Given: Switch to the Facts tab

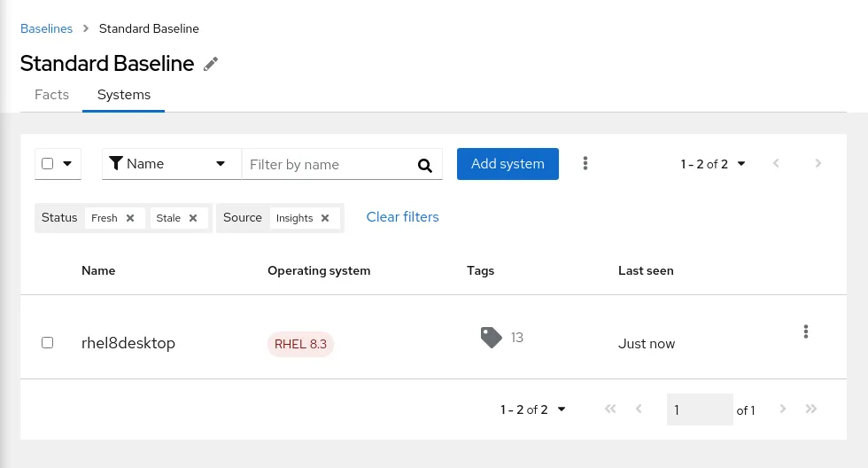Looking at the screenshot, I should click(51, 95).
